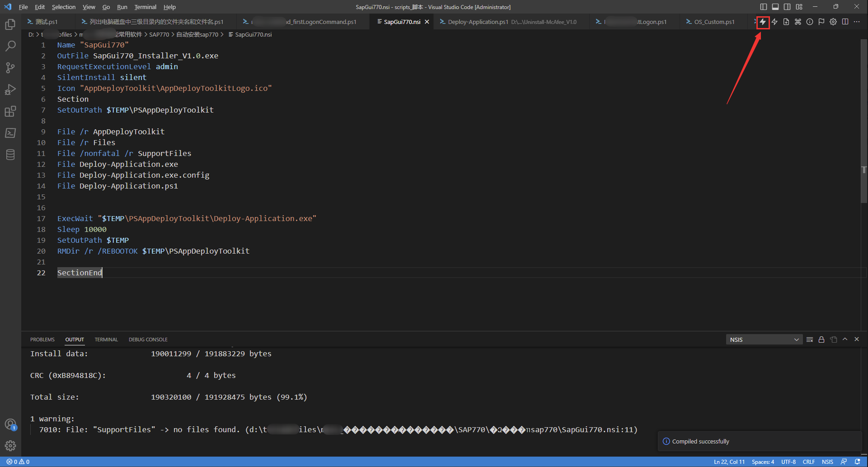Clear the Output panel contents
The height and width of the screenshot is (467, 868).
(810, 340)
